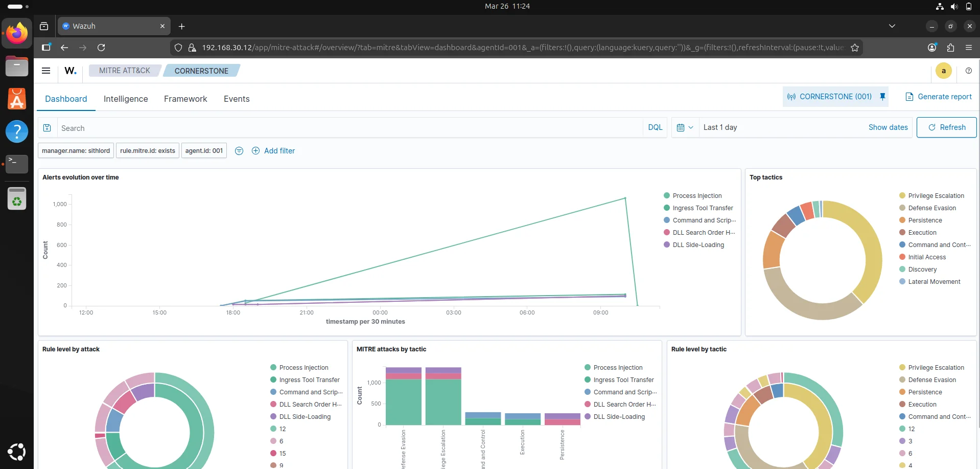Switch to the Intelligence tab
Screen dimensions: 980x469
(126, 99)
